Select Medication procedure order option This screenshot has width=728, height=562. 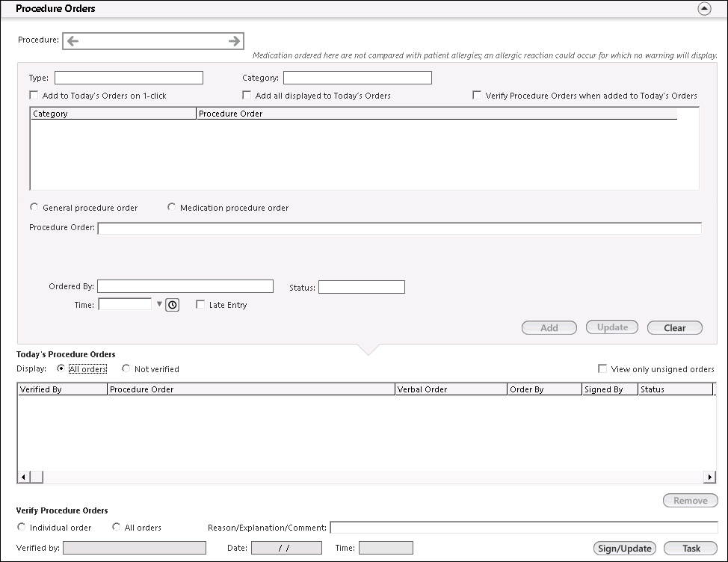pos(171,208)
